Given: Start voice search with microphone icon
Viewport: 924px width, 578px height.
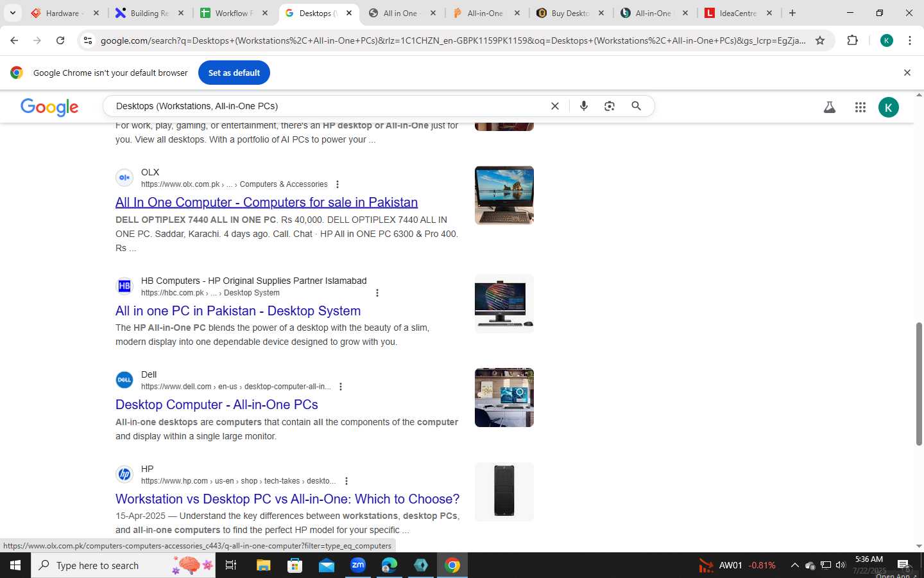Looking at the screenshot, I should point(584,106).
